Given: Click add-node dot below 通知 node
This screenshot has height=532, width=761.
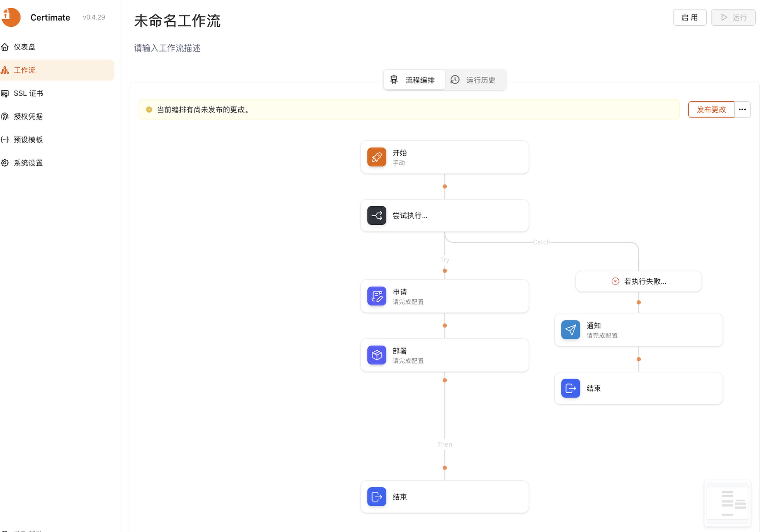Looking at the screenshot, I should pyautogui.click(x=639, y=359).
